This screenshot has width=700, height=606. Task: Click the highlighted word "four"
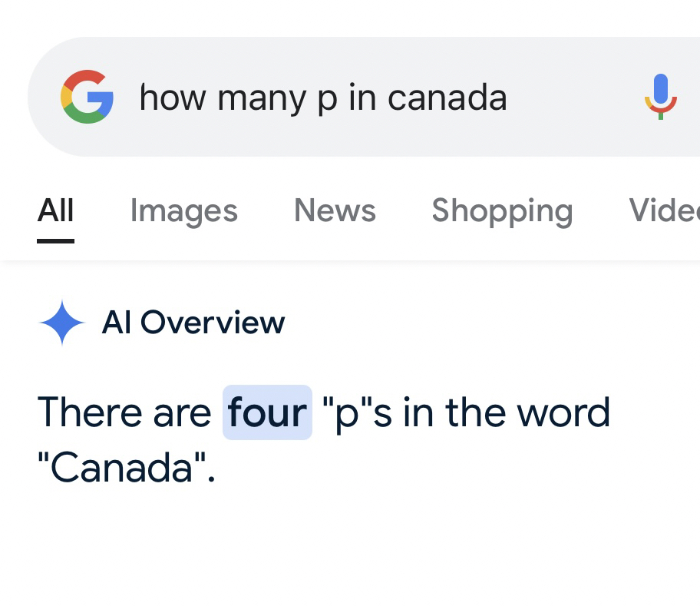(267, 412)
